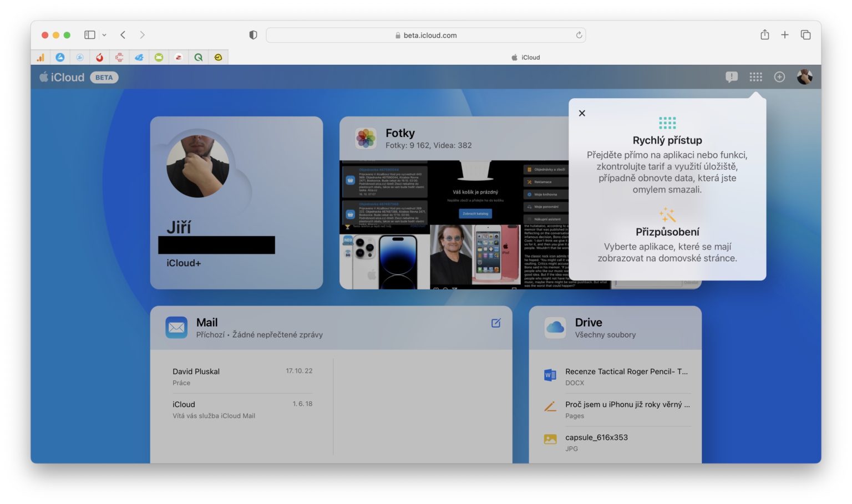Close the Rychlý přístup popover
The height and width of the screenshot is (504, 852).
(582, 113)
